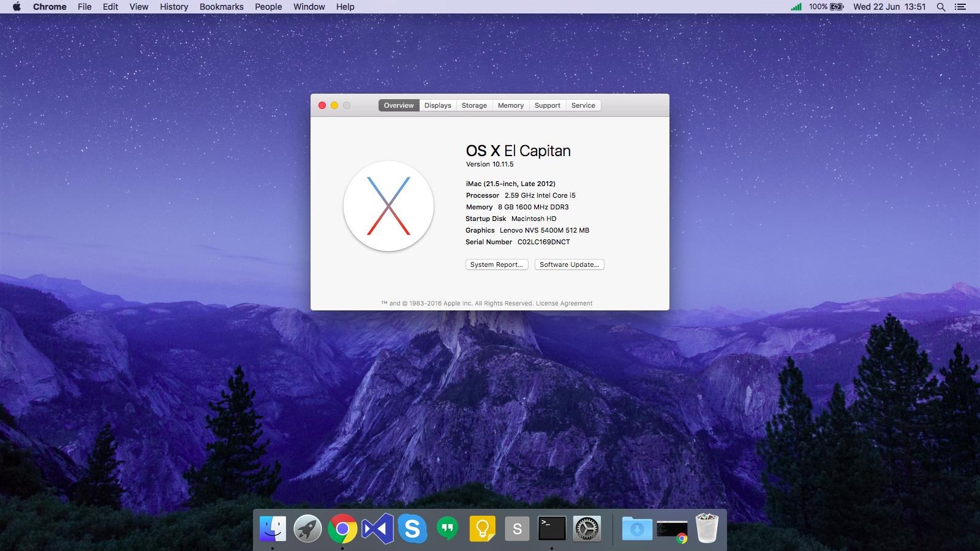980x551 pixels.
Task: Click the battery 100% status icon
Action: (x=826, y=7)
